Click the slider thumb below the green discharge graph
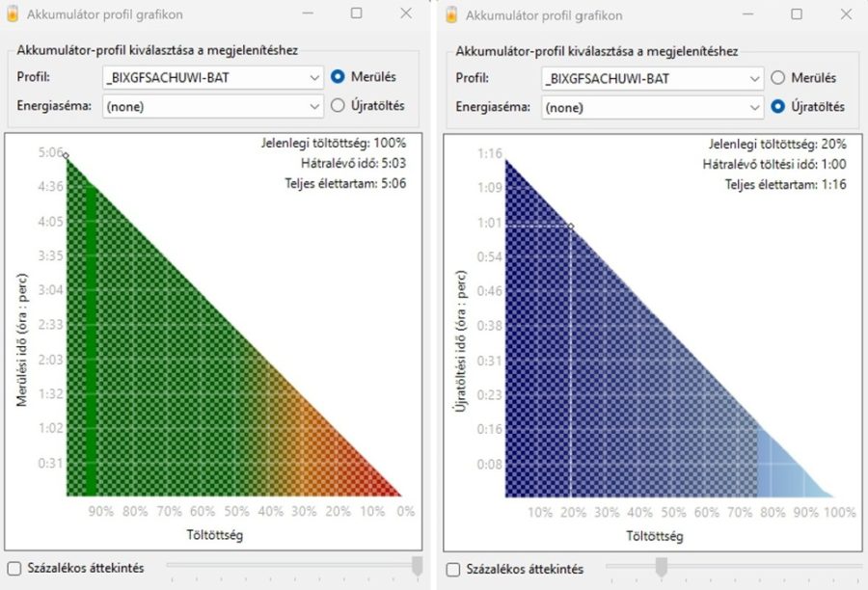Viewport: 868px width, 590px height. tap(418, 567)
